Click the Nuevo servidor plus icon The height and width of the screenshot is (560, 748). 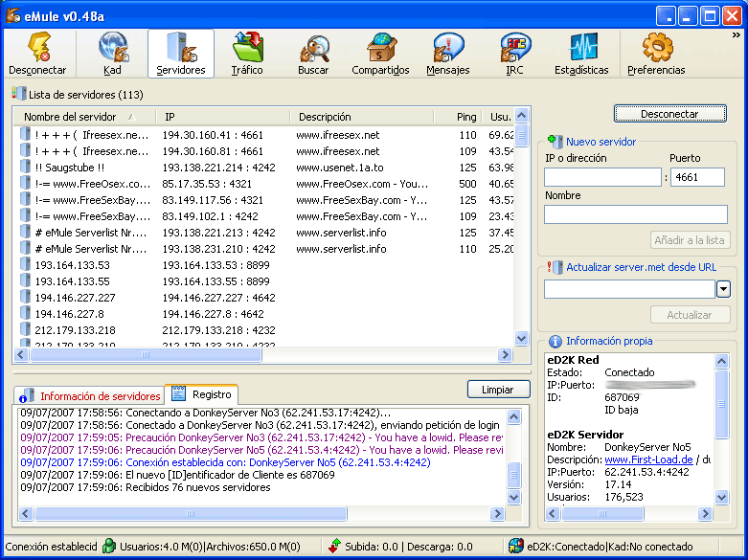click(x=555, y=141)
